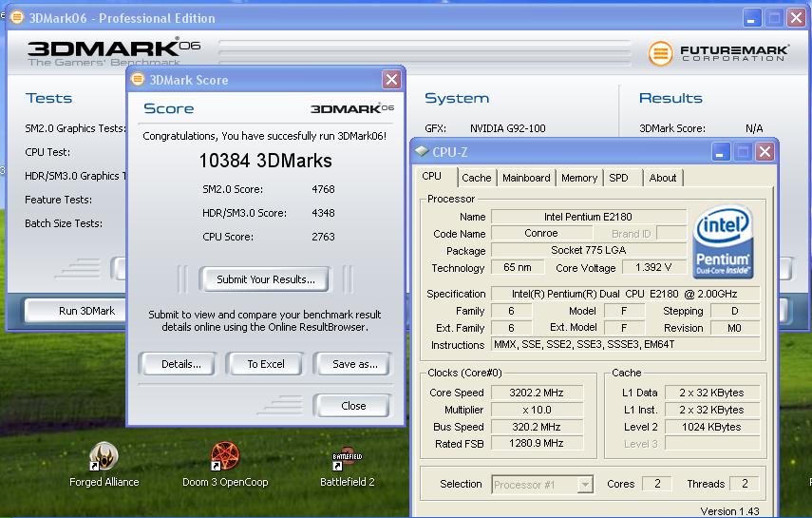
Task: Click Submit Your Results button
Action: click(x=265, y=279)
